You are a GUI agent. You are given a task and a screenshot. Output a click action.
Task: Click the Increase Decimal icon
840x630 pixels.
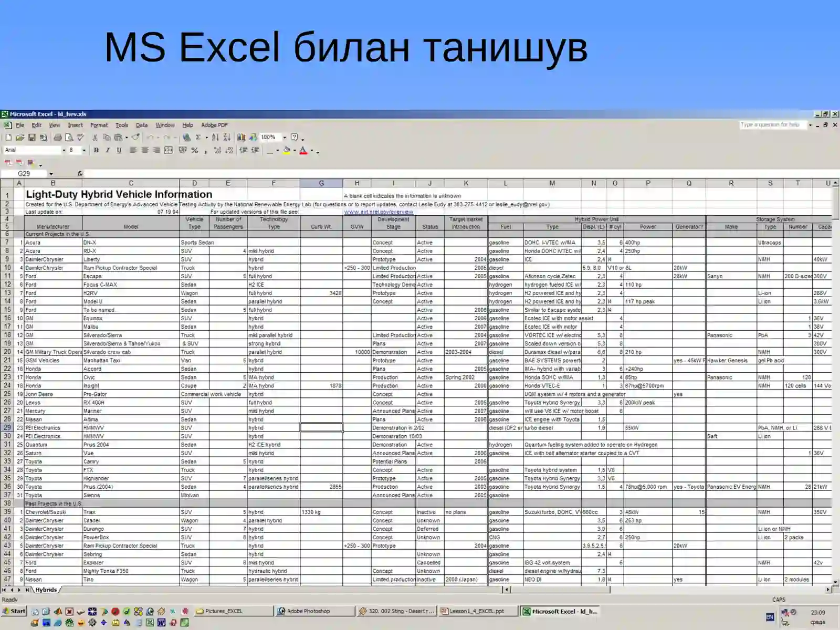(x=217, y=150)
